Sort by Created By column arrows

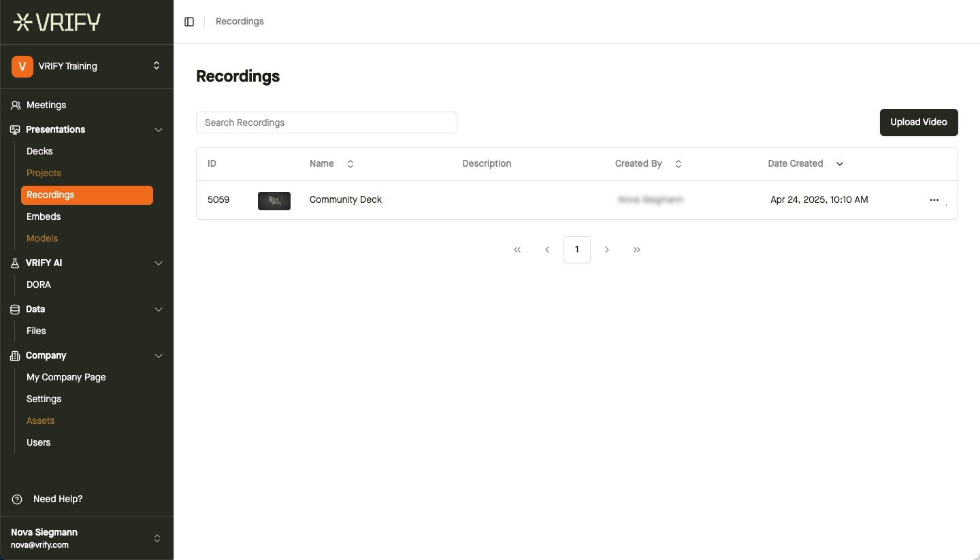[679, 164]
